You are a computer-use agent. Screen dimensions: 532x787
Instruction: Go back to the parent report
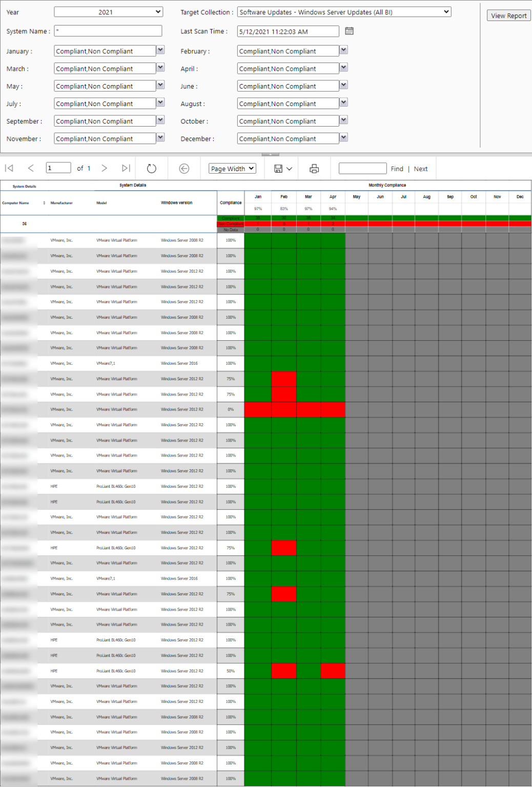coord(184,168)
